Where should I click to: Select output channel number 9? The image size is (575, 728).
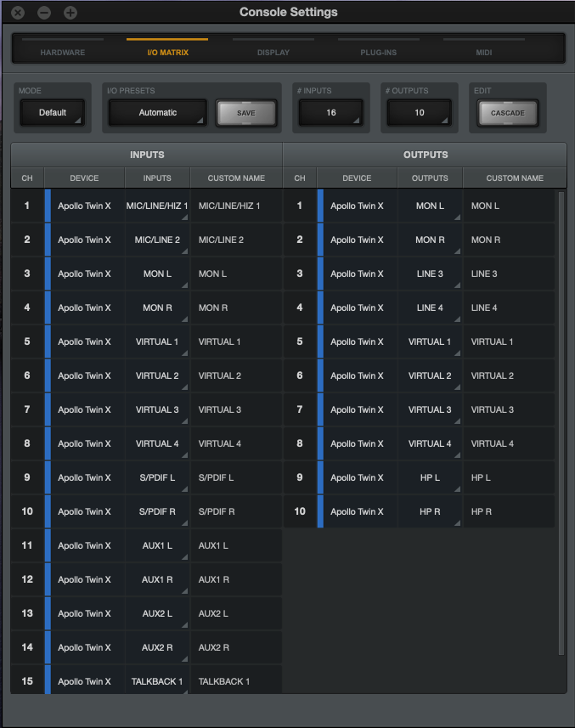(300, 477)
